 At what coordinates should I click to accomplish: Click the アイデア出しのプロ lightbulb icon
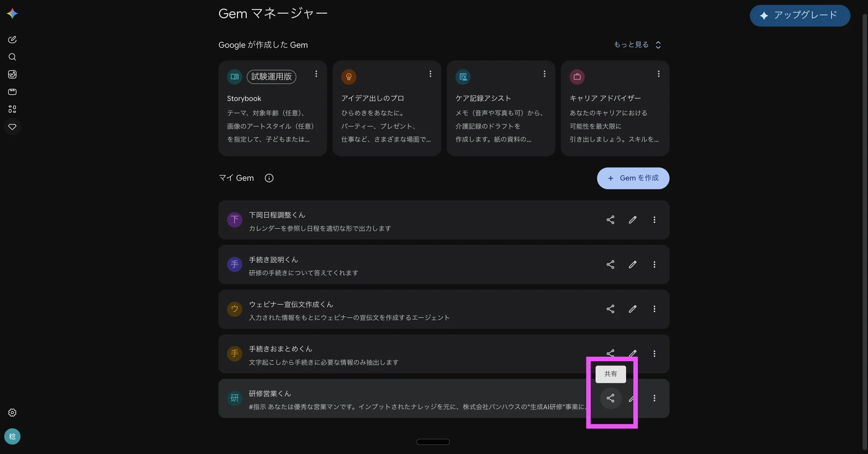349,77
